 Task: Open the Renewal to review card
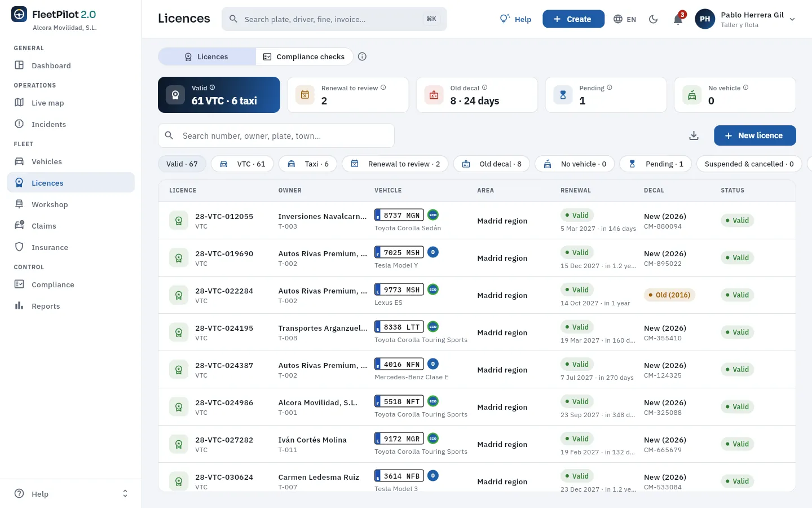(348, 95)
